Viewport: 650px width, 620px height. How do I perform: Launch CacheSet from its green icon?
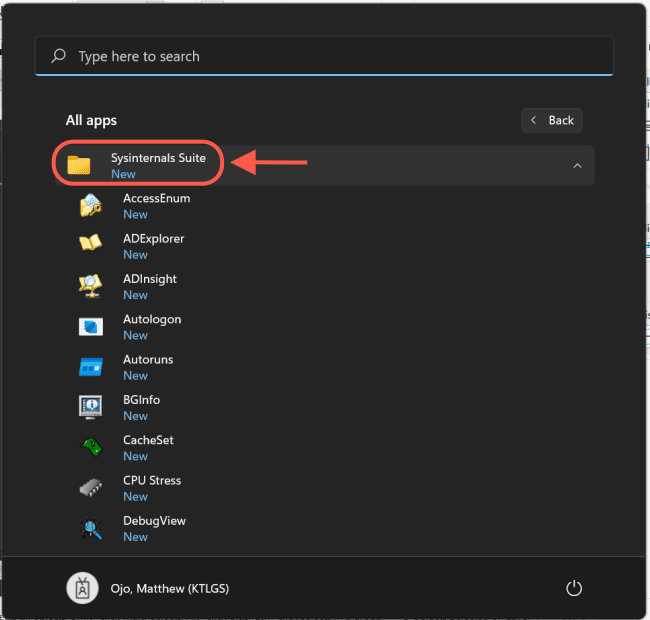tap(91, 447)
